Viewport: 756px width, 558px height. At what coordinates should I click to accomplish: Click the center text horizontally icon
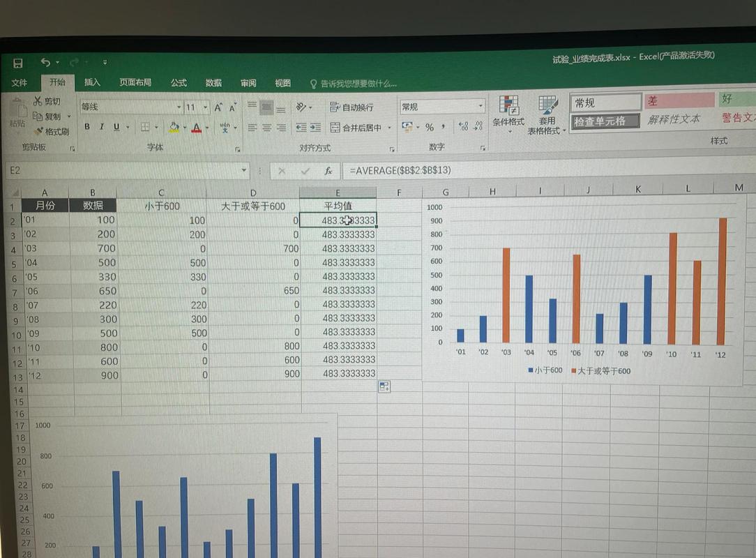(266, 128)
